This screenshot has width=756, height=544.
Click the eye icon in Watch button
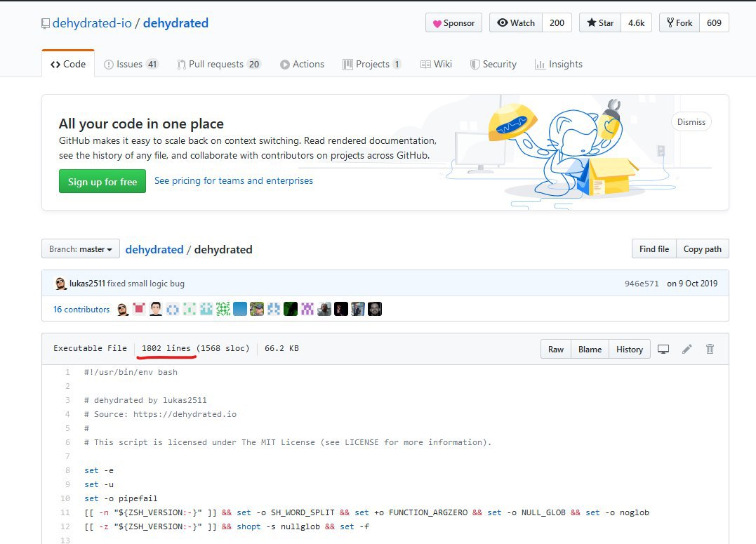click(503, 22)
